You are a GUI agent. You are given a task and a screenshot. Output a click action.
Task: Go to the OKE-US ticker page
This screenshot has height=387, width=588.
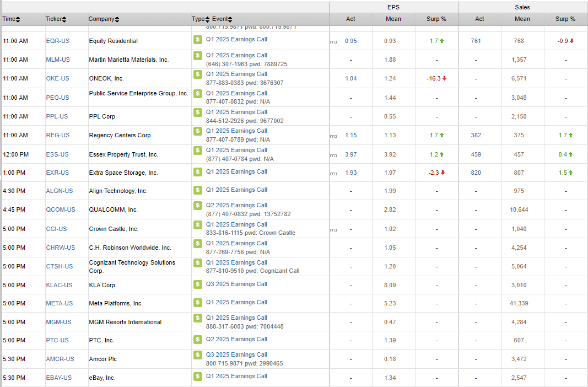[58, 78]
